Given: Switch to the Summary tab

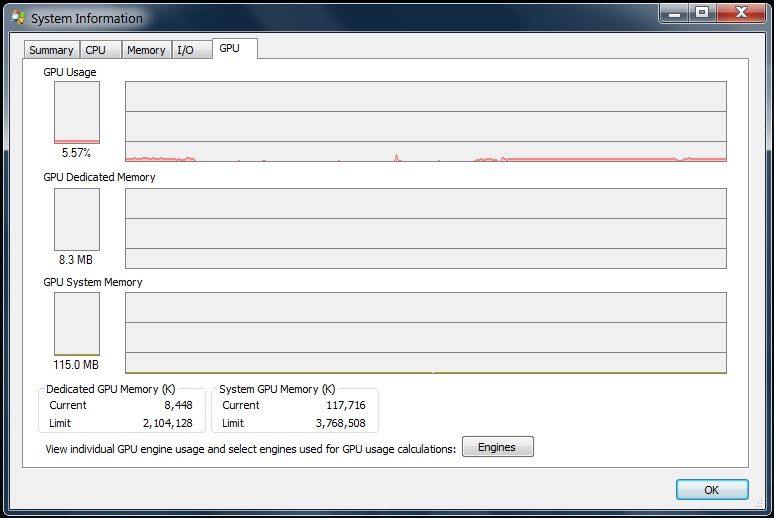Looking at the screenshot, I should click(51, 50).
